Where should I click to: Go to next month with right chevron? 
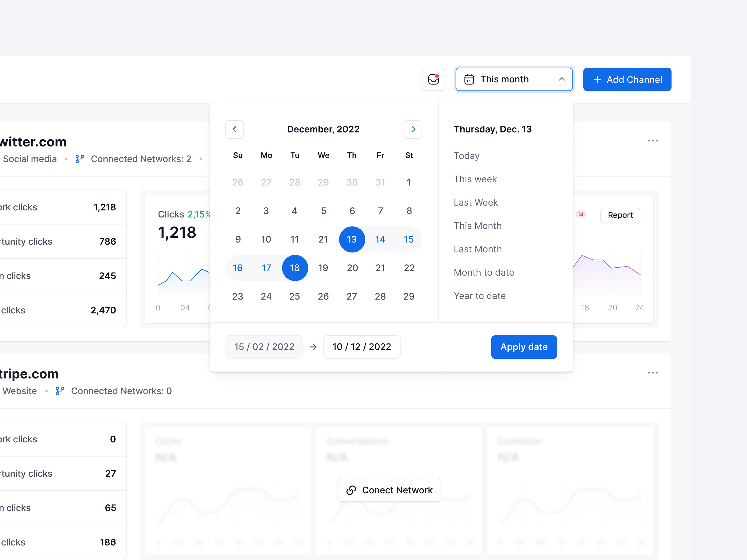pos(413,129)
